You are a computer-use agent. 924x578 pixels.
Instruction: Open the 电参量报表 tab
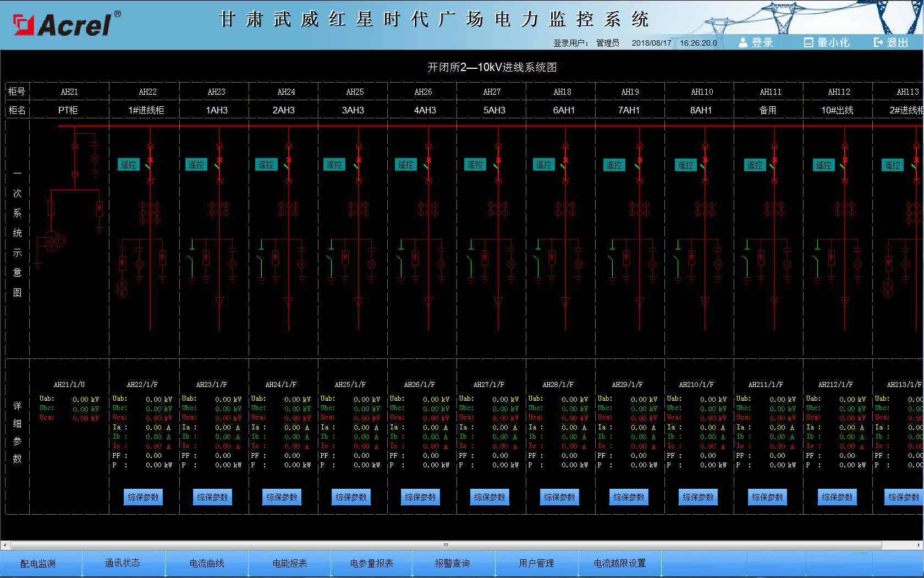372,564
